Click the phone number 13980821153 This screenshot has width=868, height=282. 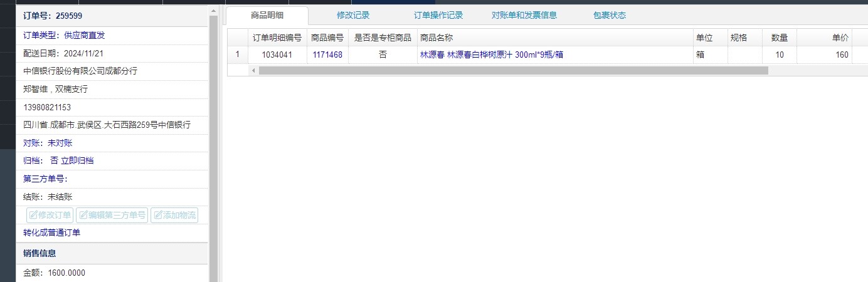(47, 107)
